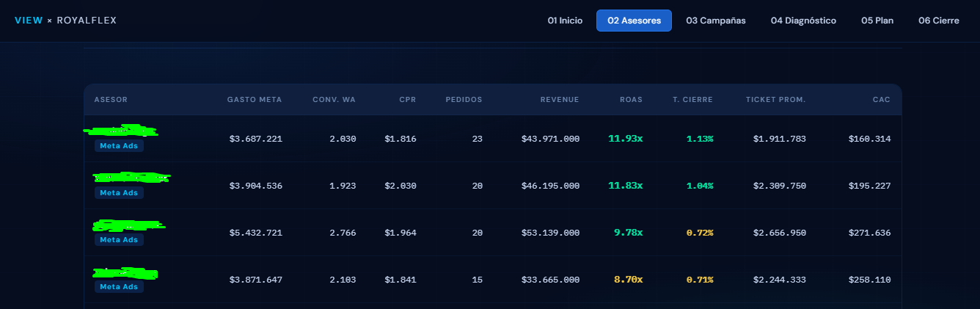The width and height of the screenshot is (980, 309).
Task: Open the 05 Plan tab
Action: [x=877, y=21]
